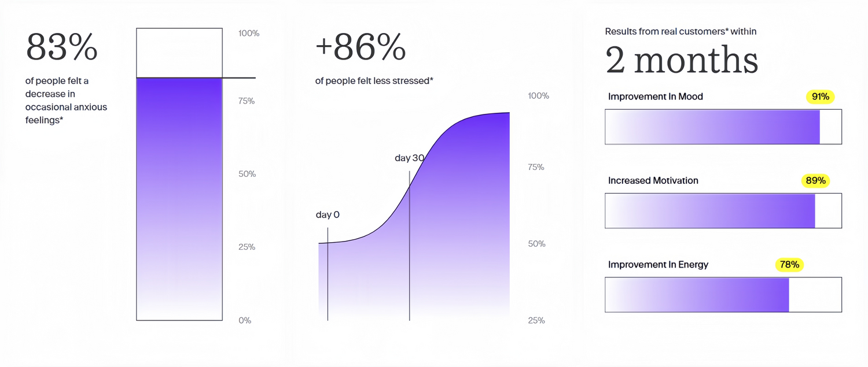Click the Improvement In Mood progress bar

point(723,127)
